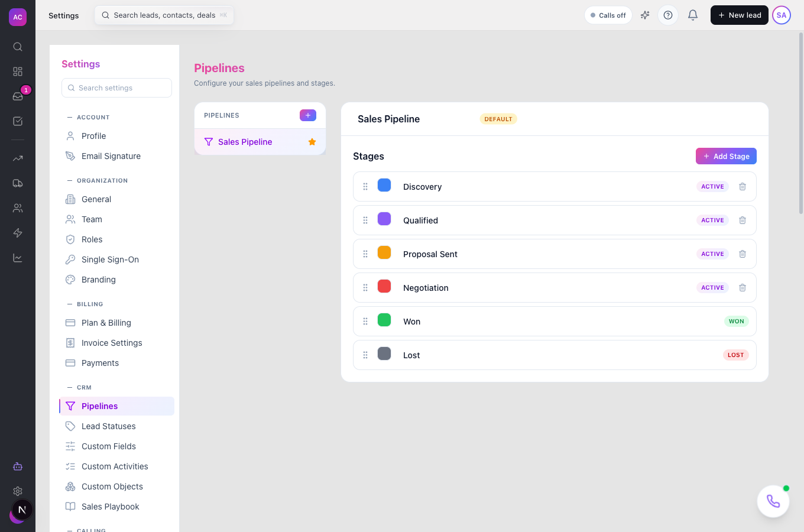The image size is (804, 532).
Task: Add a new pipeline with plus button
Action: point(308,115)
